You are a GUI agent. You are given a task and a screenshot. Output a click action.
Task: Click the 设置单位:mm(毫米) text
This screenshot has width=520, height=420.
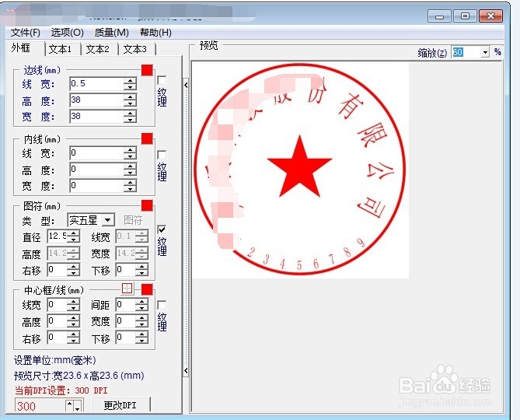(x=54, y=360)
